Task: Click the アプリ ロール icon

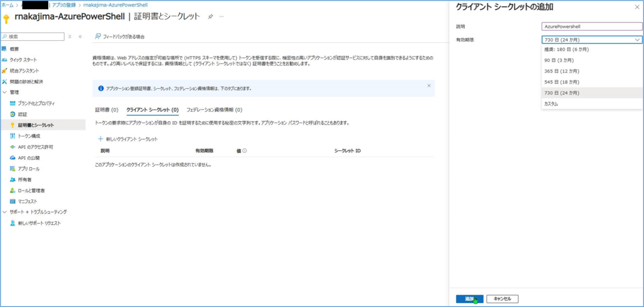Action: tap(13, 169)
